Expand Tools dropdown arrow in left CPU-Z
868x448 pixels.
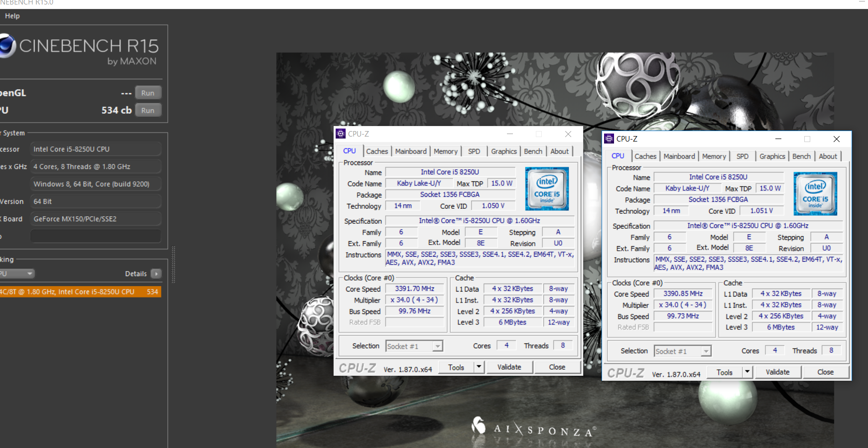pos(479,367)
